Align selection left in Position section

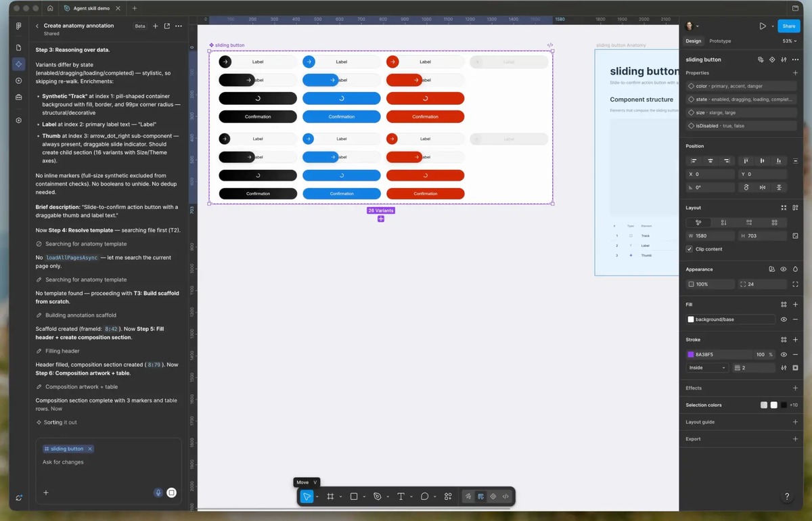694,161
